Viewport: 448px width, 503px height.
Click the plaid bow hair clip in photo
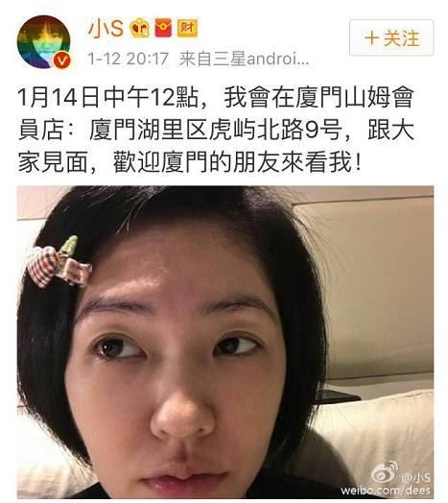pos(59,263)
